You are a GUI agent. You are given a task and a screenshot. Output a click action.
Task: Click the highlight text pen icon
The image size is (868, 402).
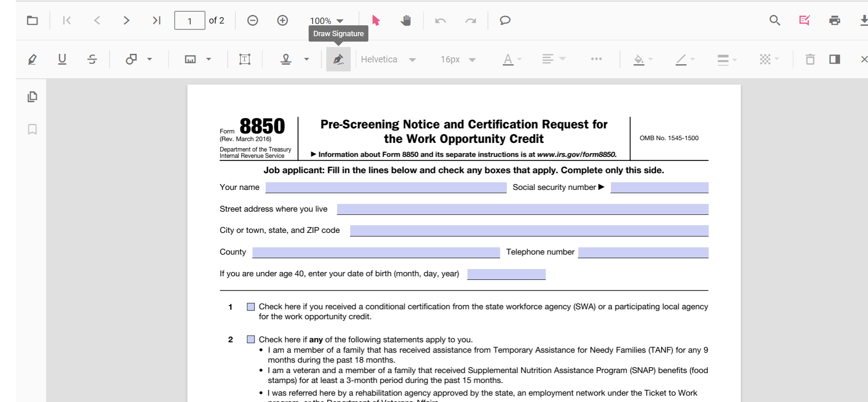coord(32,59)
